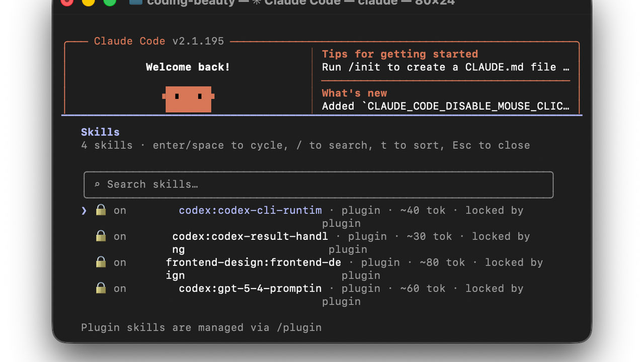Click the Claude mascot pixel icon
The image size is (644, 362).
(188, 99)
